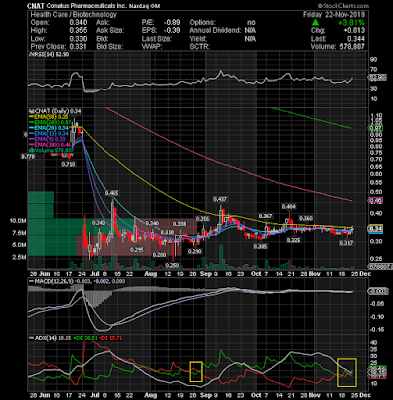Click the volume bars icon in the legend
The width and height of the screenshot is (393, 400).
31,150
